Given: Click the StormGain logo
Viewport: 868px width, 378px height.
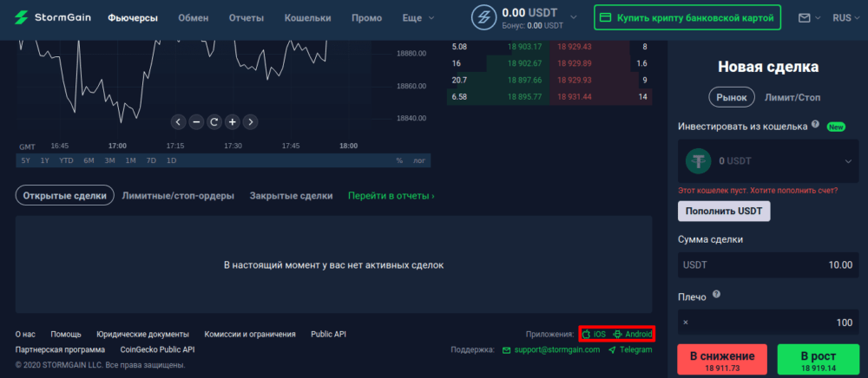Looking at the screenshot, I should tap(52, 17).
